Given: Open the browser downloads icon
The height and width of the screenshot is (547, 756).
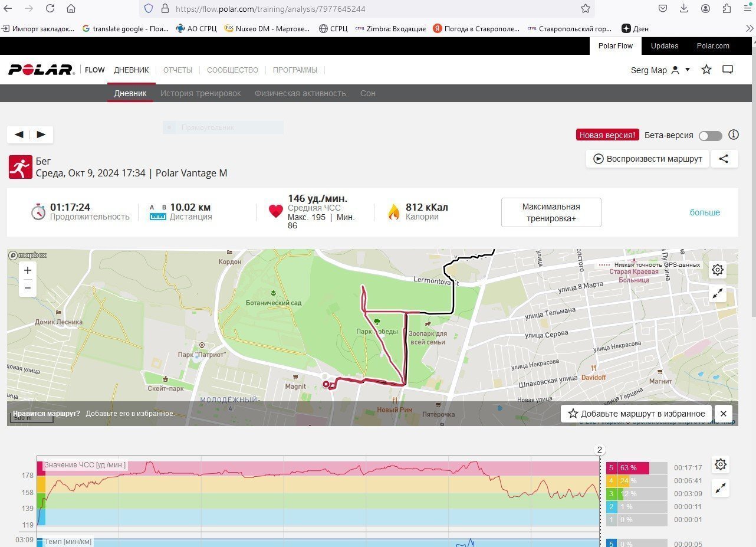Looking at the screenshot, I should point(684,8).
